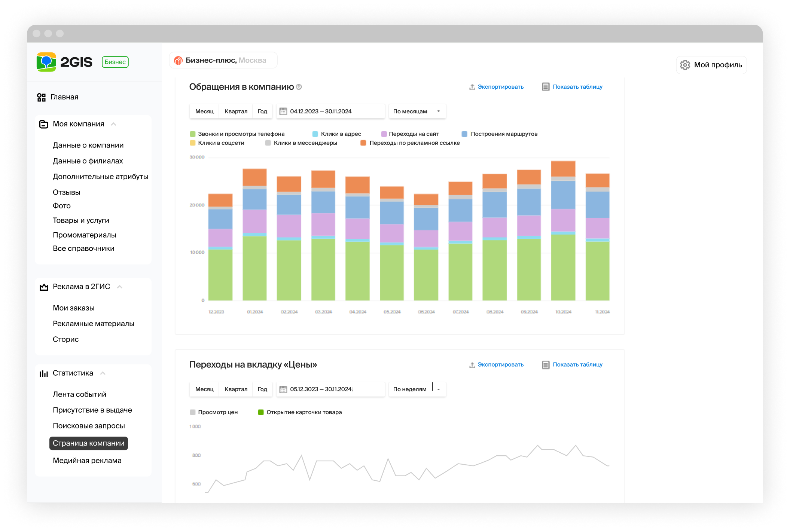This screenshot has height=532, width=790.
Task: Click calendar icon beside 05.12.3023 date range
Action: click(283, 389)
